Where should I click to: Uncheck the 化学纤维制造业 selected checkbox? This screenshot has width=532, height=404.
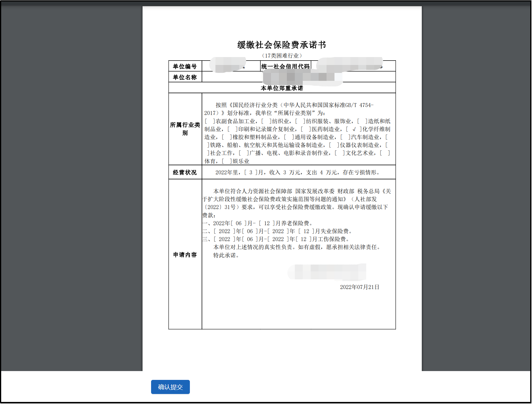point(354,129)
